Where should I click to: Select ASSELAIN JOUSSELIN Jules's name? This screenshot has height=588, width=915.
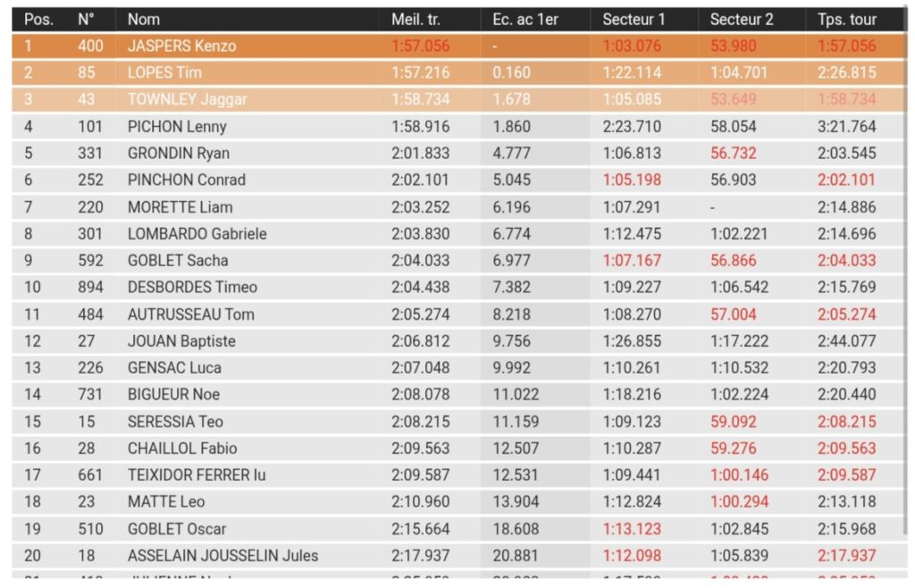(x=222, y=555)
